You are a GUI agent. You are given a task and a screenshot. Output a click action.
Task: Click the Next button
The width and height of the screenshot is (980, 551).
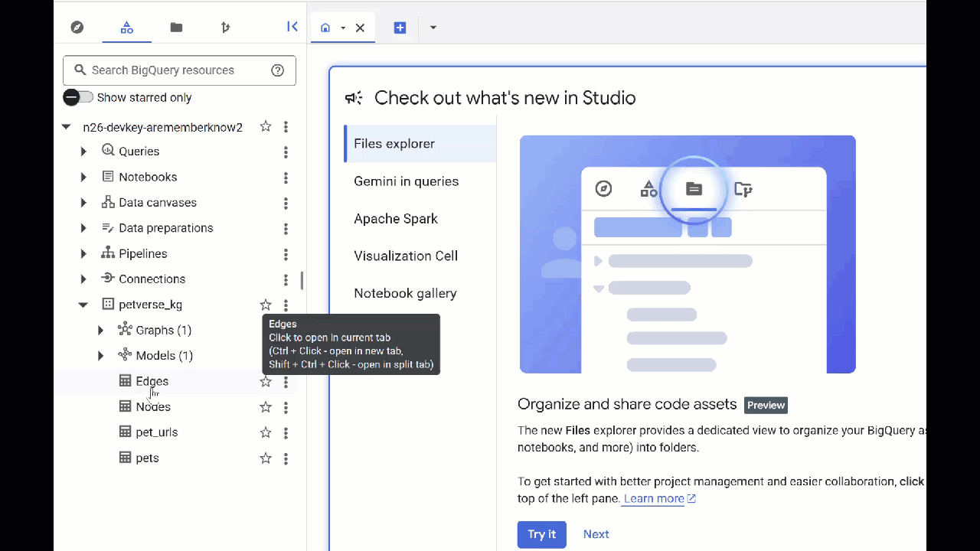596,534
